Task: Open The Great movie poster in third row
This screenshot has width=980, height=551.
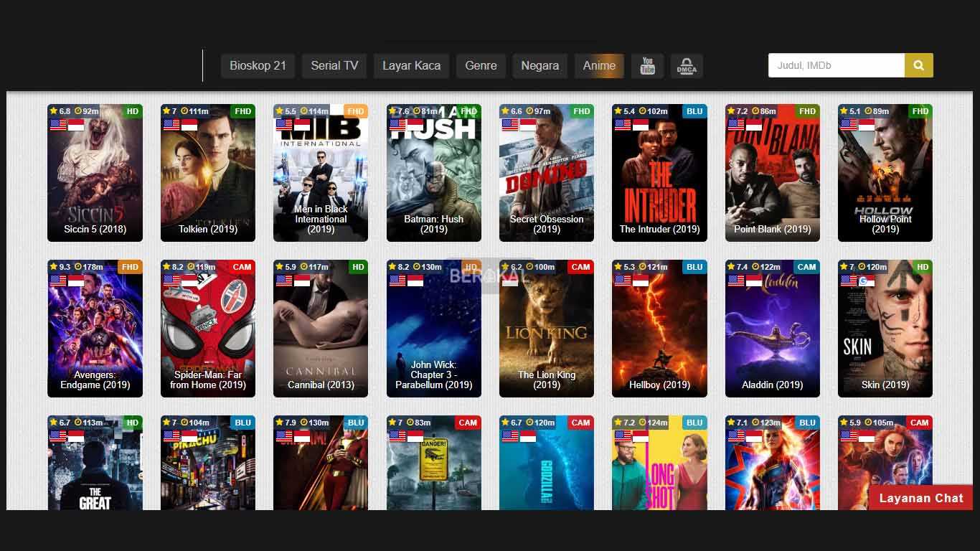Action: point(95,463)
